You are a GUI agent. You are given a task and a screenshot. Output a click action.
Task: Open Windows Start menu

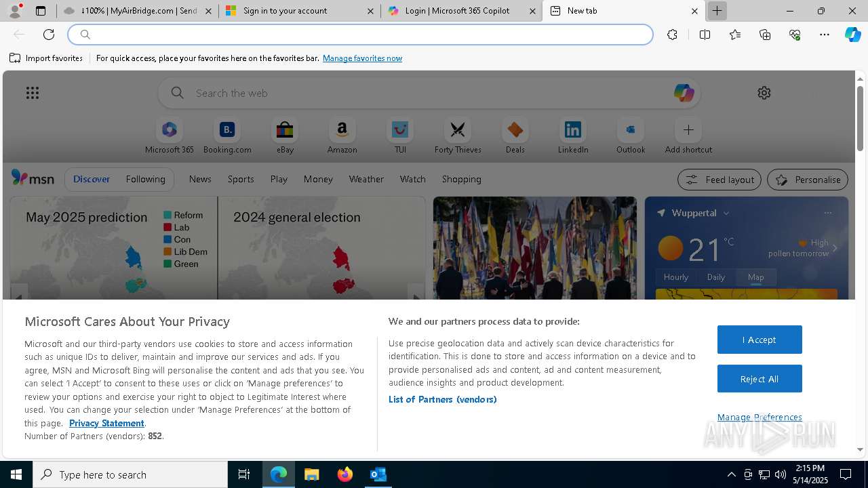[16, 474]
